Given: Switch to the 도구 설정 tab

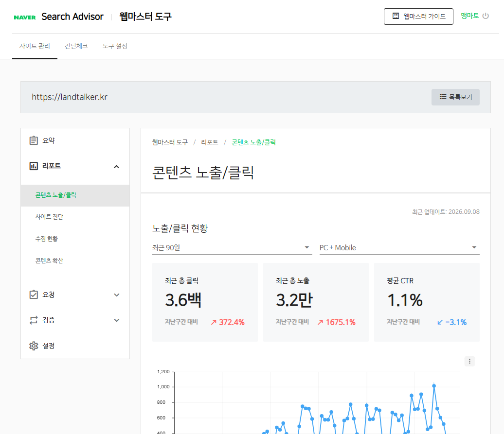Looking at the screenshot, I should tap(115, 46).
